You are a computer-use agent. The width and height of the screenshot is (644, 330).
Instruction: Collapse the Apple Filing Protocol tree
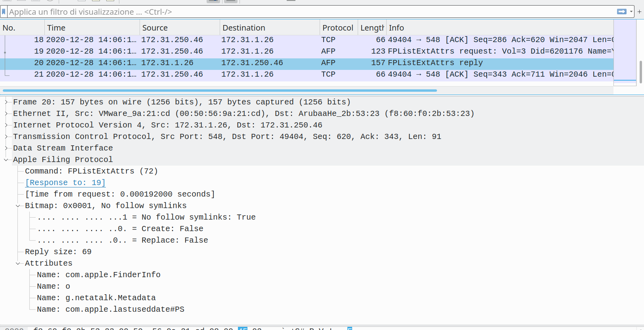tap(6, 160)
